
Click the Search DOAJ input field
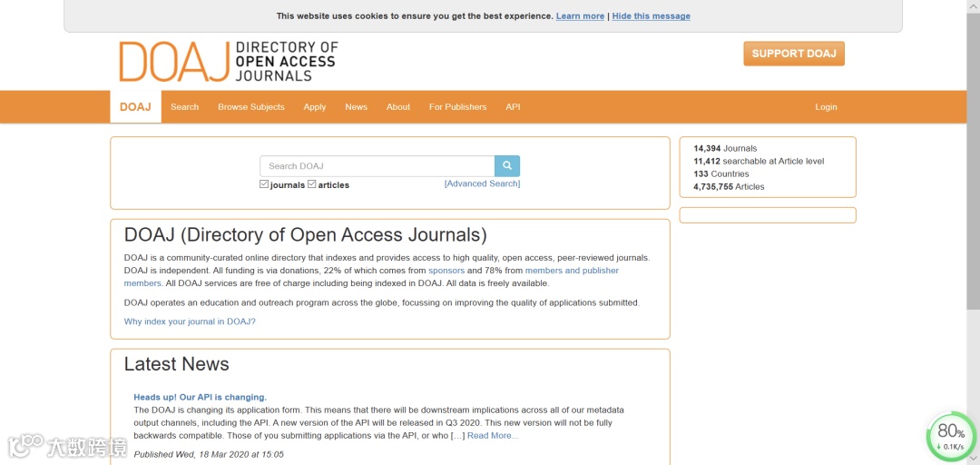(377, 166)
